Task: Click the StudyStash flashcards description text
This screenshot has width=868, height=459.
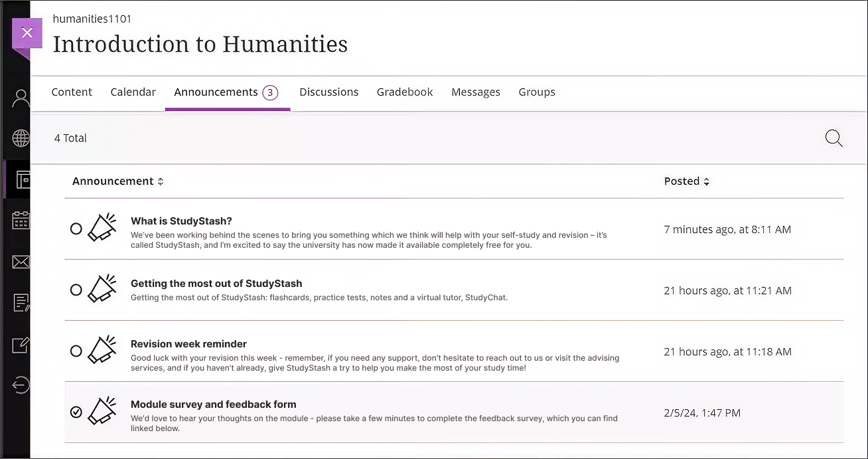Action: [x=319, y=298]
